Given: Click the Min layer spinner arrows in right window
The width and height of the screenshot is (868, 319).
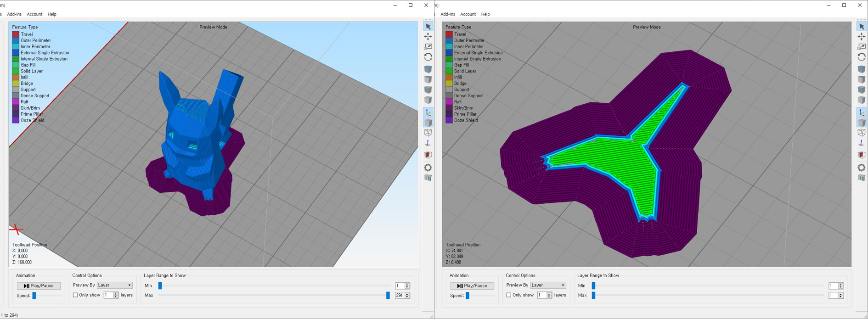Looking at the screenshot, I should (x=841, y=285).
